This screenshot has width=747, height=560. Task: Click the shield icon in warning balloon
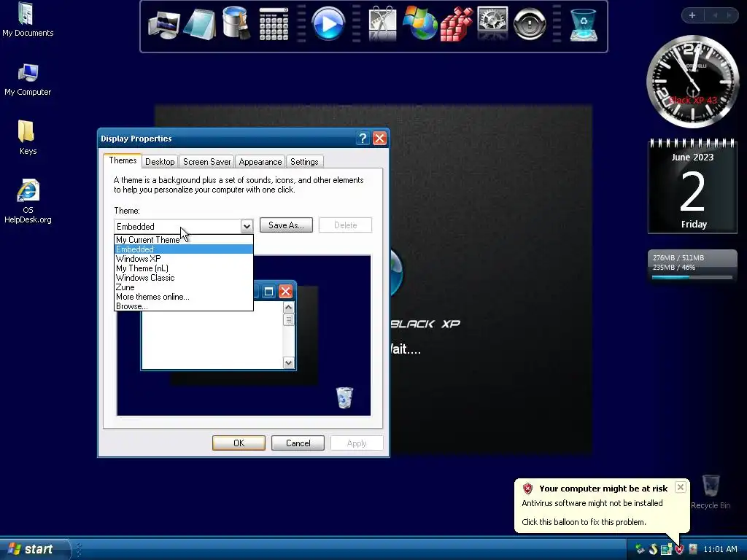tap(527, 488)
